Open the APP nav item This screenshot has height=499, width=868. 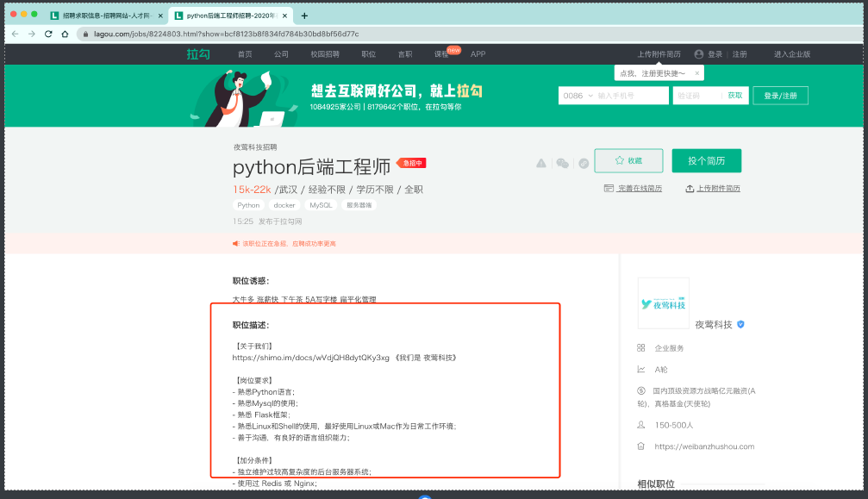click(478, 54)
